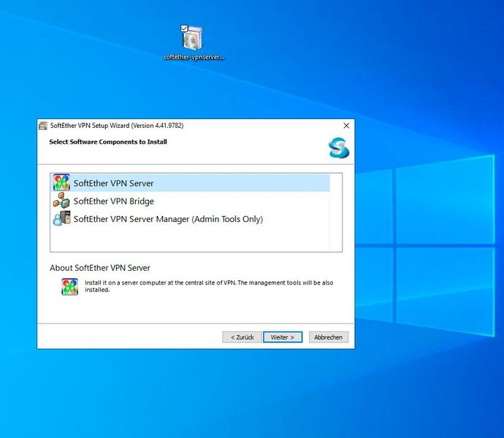Image resolution: width=504 pixels, height=438 pixels.
Task: Click the VPN Server icon in About section
Action: (69, 286)
